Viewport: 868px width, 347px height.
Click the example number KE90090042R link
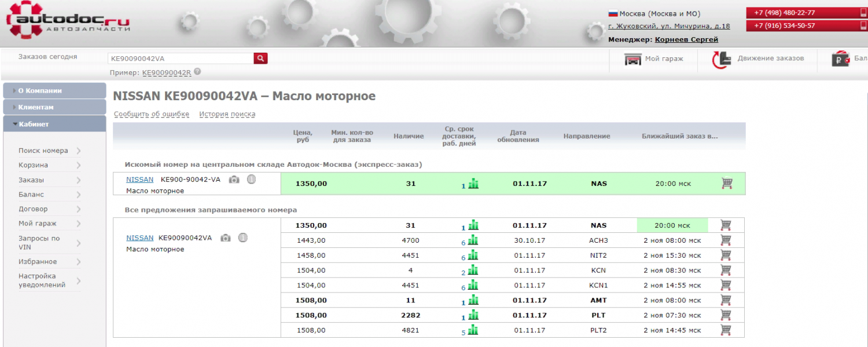(x=167, y=72)
